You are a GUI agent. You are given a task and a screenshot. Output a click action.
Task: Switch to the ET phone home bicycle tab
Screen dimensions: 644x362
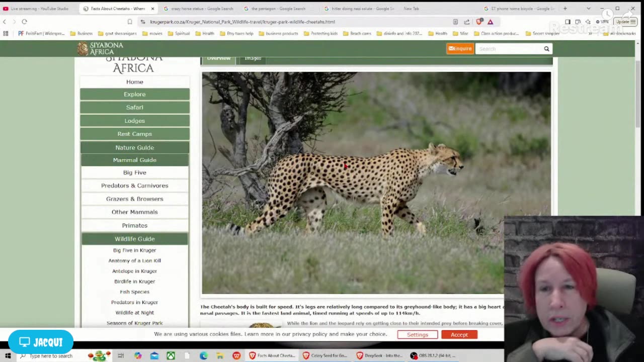click(x=519, y=9)
